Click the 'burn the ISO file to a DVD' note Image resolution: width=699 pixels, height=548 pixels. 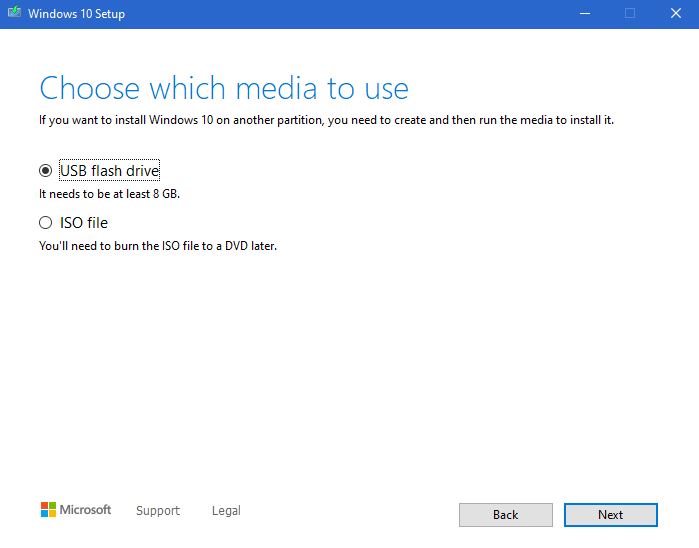(158, 246)
